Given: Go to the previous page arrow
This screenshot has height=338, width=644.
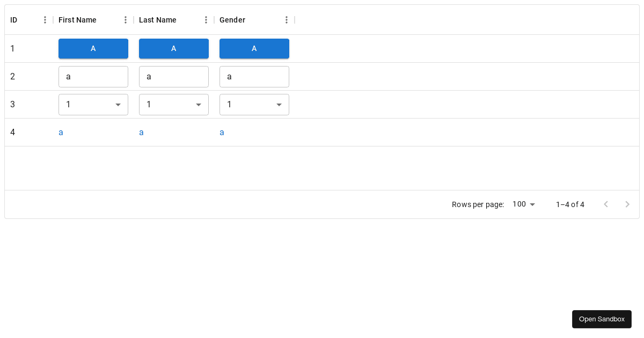Looking at the screenshot, I should click(x=606, y=204).
